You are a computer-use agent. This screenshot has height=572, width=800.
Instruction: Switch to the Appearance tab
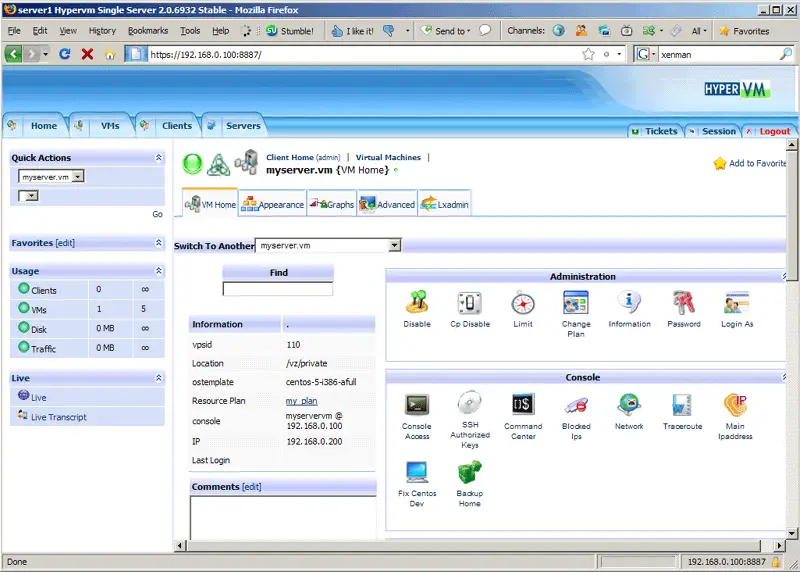[272, 204]
